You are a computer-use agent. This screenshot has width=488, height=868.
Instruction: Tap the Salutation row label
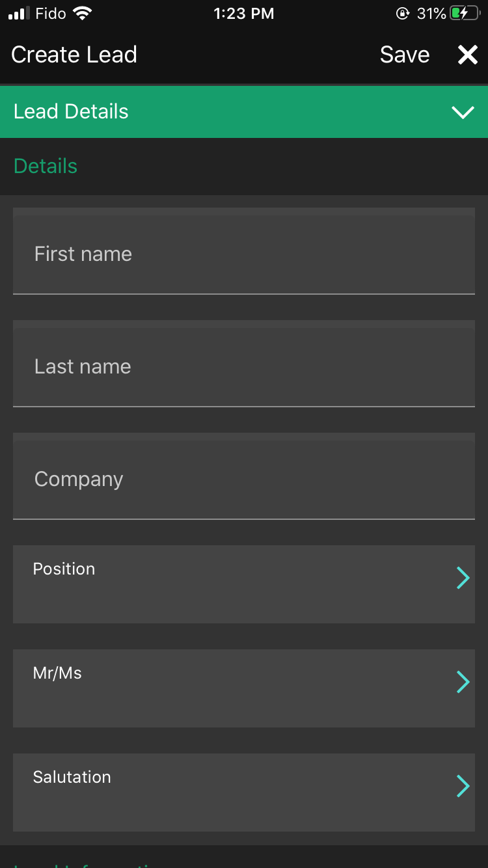pos(72,777)
